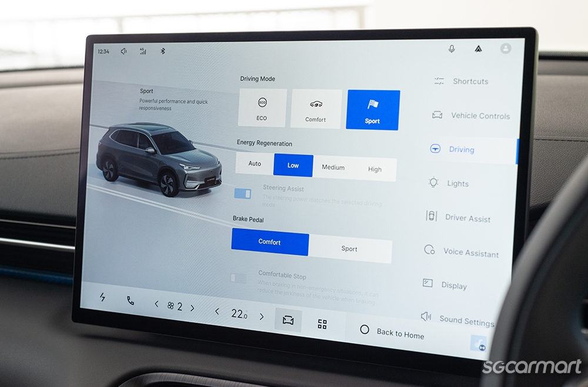This screenshot has width=588, height=387.
Task: Tap the charging lightning bolt icon
Action: point(102,297)
